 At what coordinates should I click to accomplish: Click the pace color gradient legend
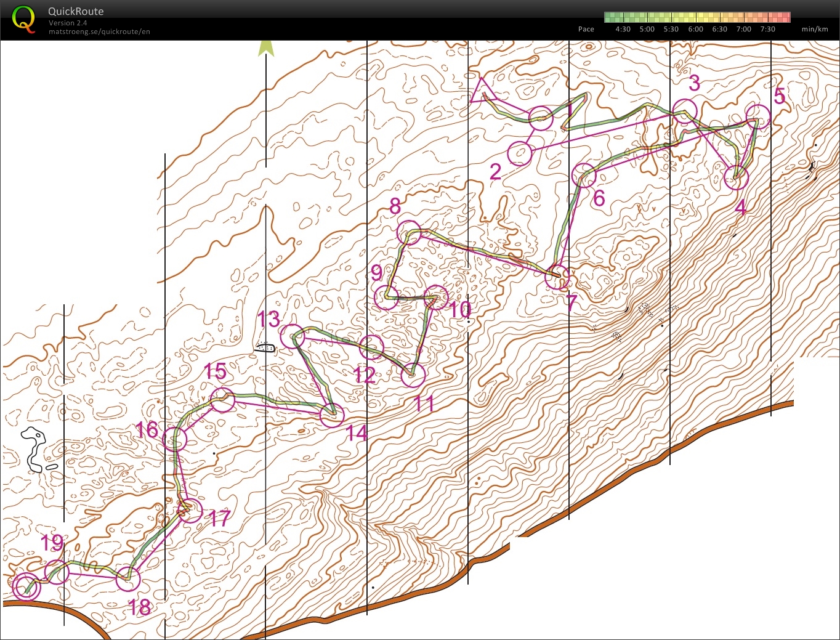tap(697, 17)
